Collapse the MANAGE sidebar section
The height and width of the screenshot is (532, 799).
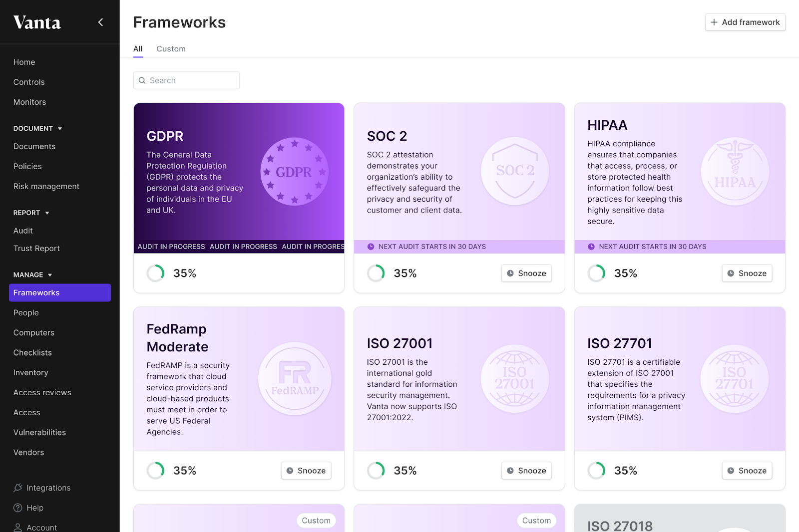50,275
